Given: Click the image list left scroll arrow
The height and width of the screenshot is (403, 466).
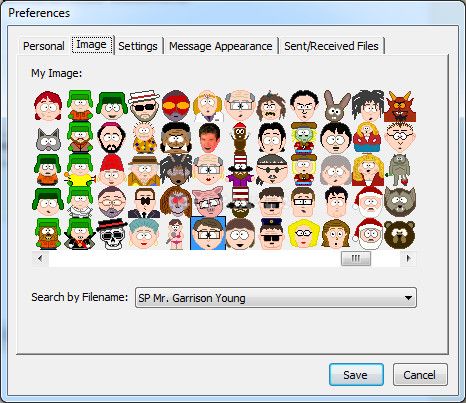Looking at the screenshot, I should [x=40, y=258].
